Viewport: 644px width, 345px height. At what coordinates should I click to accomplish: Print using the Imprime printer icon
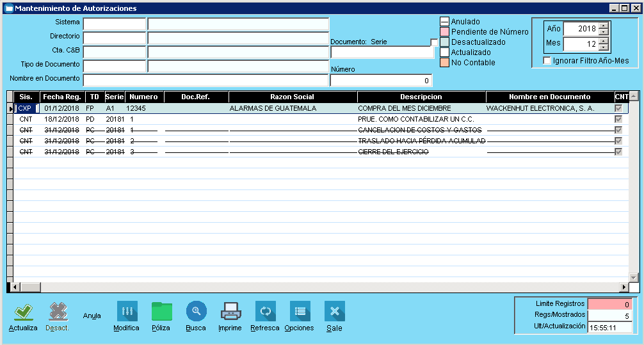click(230, 312)
